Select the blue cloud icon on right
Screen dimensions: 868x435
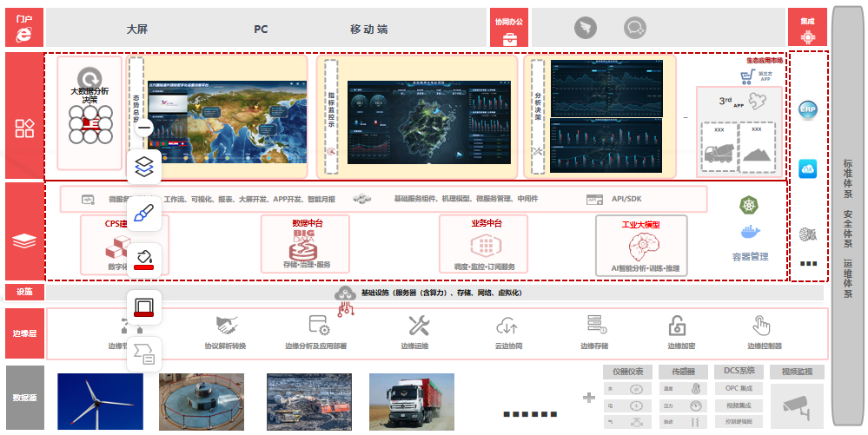coord(808,168)
